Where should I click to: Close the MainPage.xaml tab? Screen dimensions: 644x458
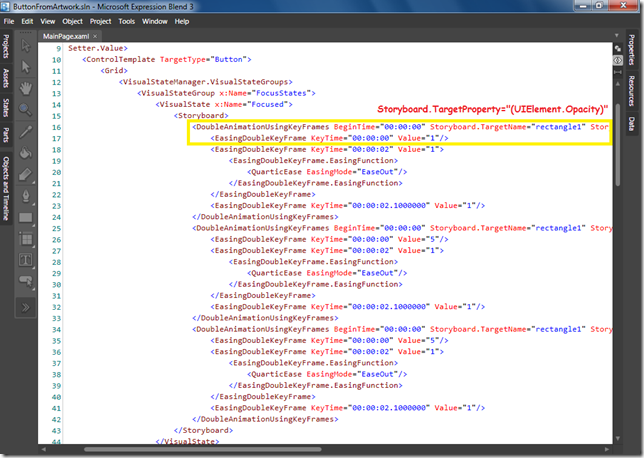point(95,36)
